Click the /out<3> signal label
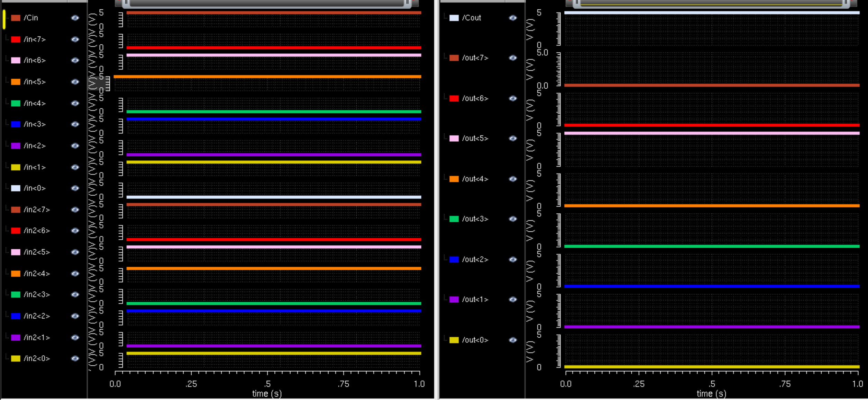 [475, 219]
